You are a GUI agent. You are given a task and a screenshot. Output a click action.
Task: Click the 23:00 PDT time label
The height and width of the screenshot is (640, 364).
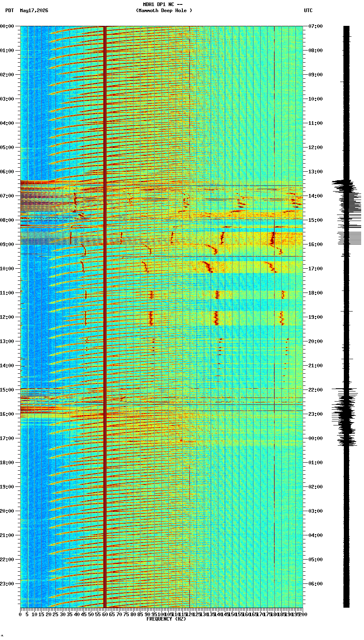pos(7,584)
